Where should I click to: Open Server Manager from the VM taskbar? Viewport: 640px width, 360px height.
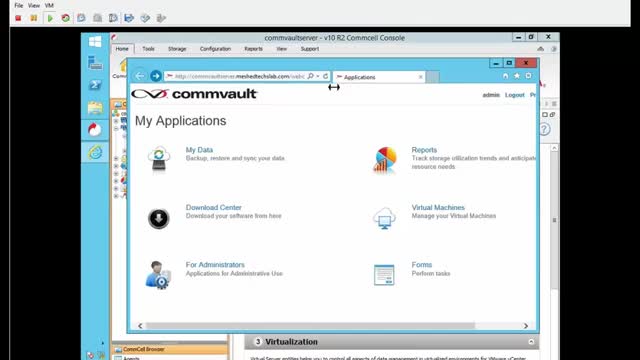95,63
